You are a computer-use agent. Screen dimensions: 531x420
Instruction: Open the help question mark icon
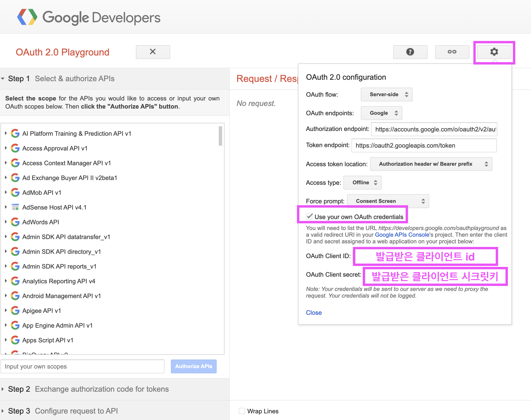click(410, 52)
